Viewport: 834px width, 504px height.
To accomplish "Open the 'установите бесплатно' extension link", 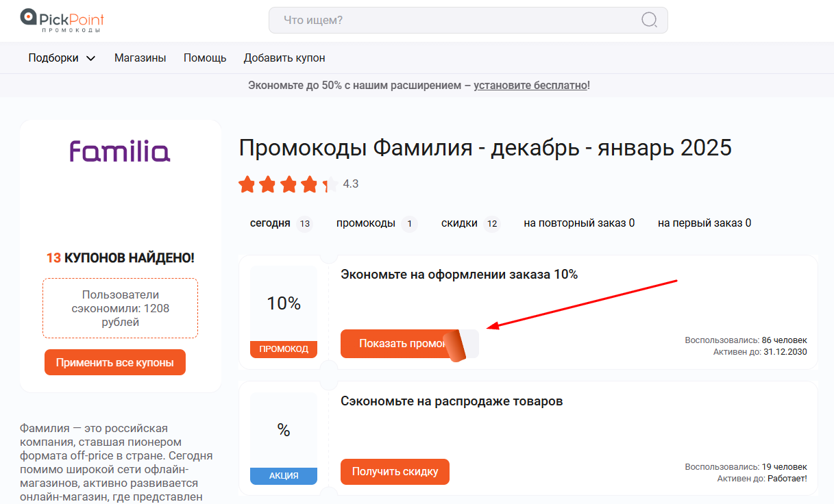I will (x=530, y=85).
